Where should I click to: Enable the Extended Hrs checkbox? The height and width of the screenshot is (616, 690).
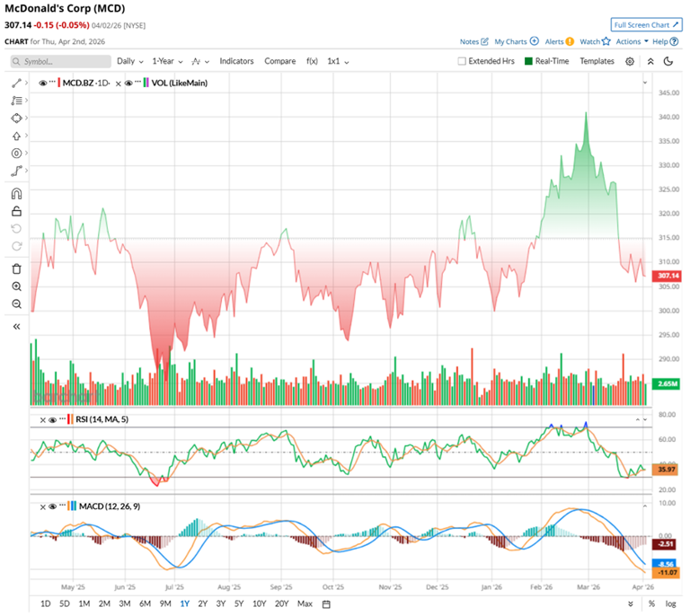click(x=462, y=61)
